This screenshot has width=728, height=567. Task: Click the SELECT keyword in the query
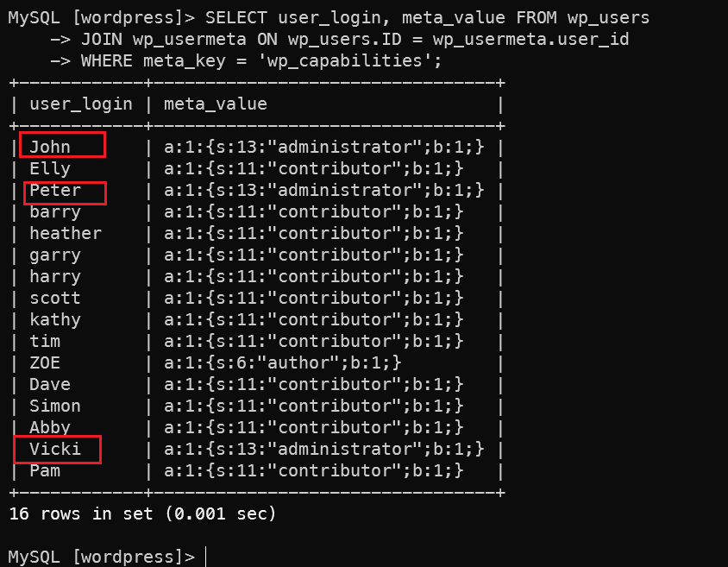tap(235, 18)
